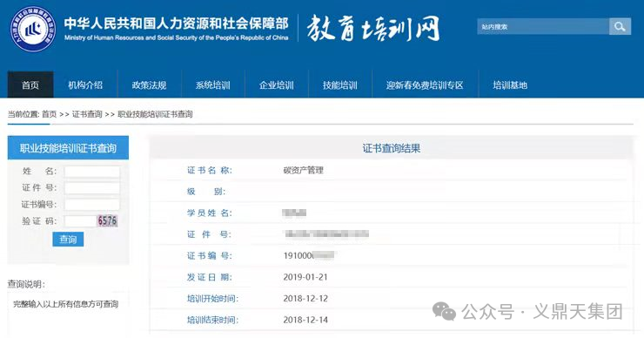Screen dimensions: 644x338
Task: Click the 级别 field label
Action: click(206, 192)
